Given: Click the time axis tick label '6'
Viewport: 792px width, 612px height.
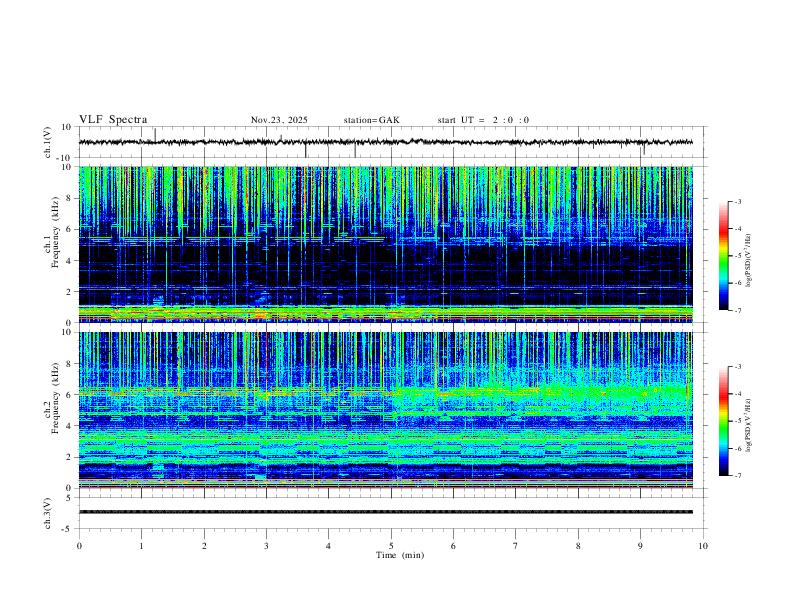Looking at the screenshot, I should [x=453, y=546].
